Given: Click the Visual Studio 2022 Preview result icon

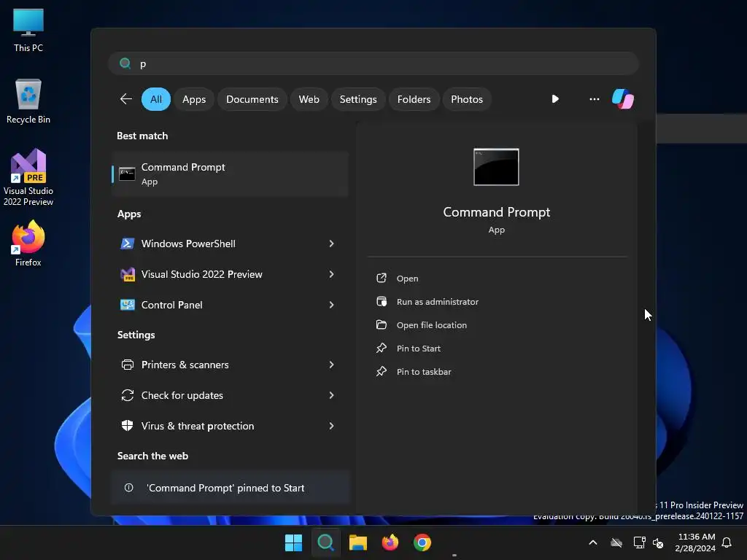Looking at the screenshot, I should [x=127, y=274].
